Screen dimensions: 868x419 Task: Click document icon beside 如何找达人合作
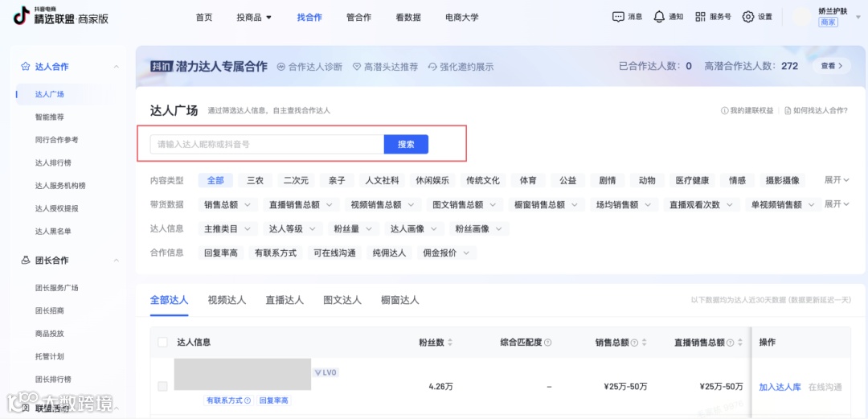788,110
